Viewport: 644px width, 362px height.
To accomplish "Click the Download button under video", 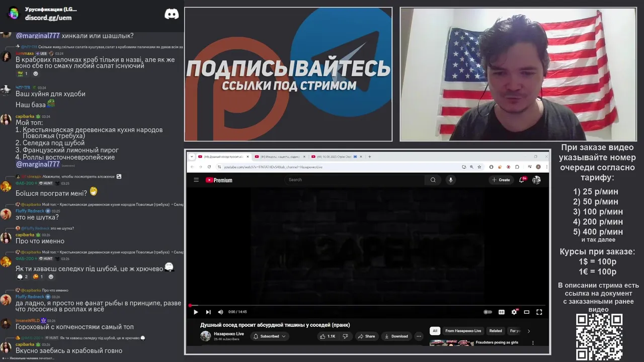I will [x=396, y=336].
